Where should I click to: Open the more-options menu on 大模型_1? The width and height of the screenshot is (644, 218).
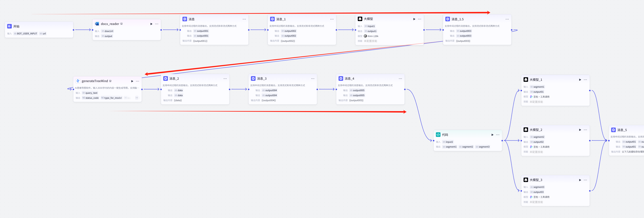(x=585, y=80)
